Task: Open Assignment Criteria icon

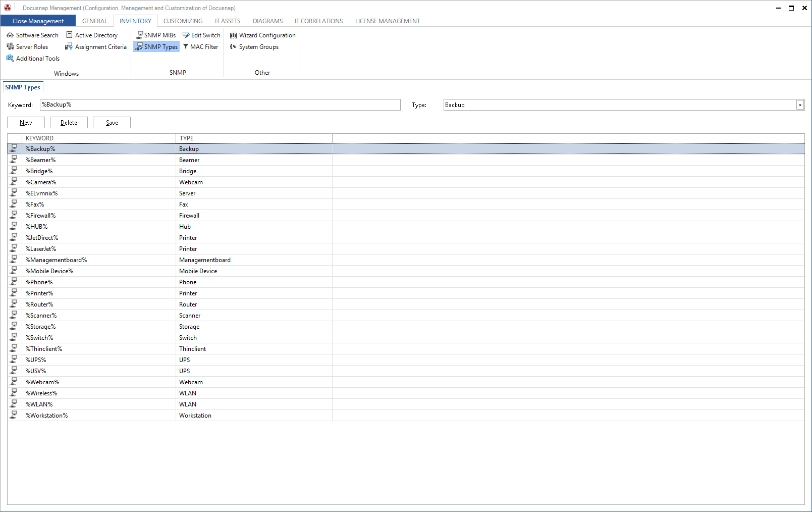Action: tap(69, 47)
